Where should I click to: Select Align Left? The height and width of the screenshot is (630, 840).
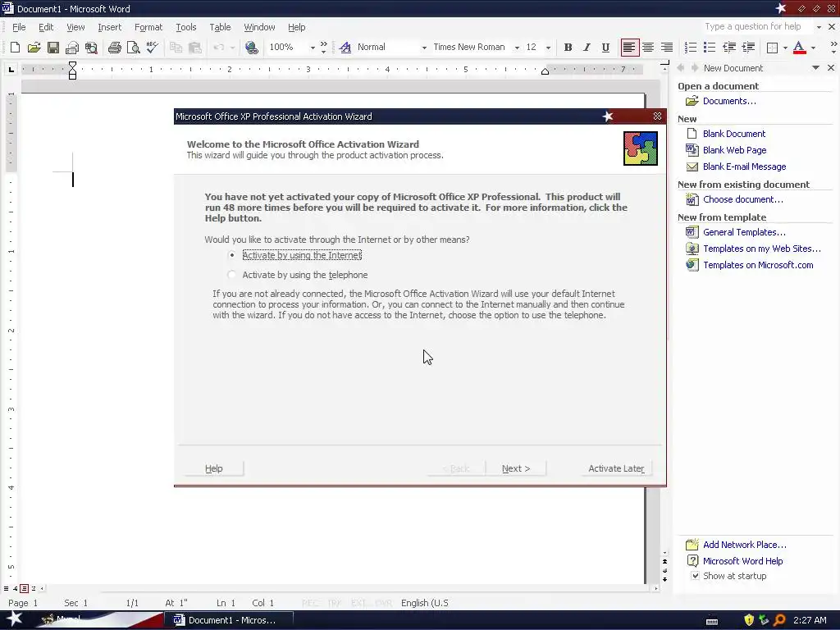click(629, 47)
